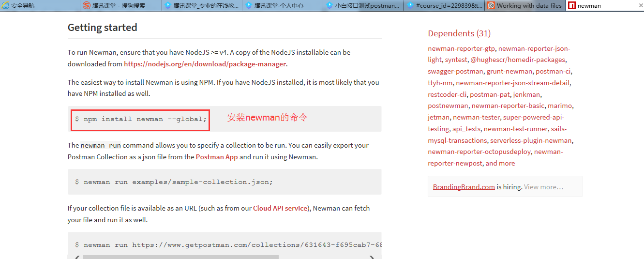
Task: Open the jenkman package link
Action: pos(526,94)
